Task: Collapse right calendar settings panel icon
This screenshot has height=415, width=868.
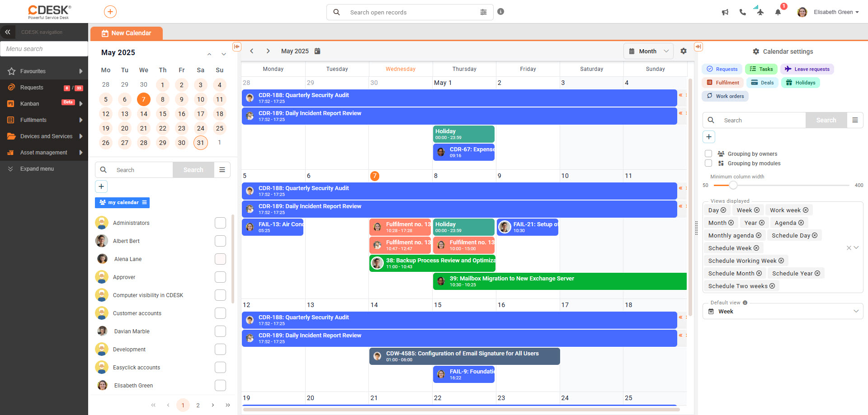Action: tap(698, 47)
